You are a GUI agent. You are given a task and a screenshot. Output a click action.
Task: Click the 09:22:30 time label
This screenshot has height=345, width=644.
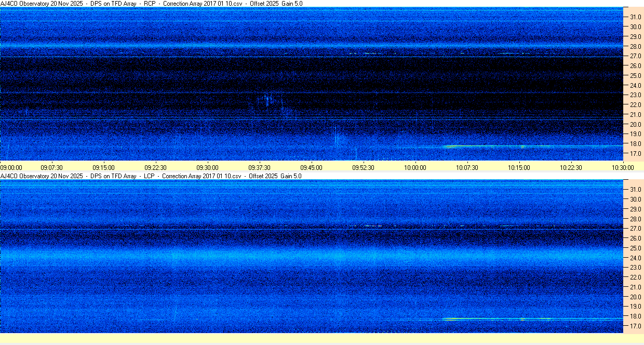[156, 167]
